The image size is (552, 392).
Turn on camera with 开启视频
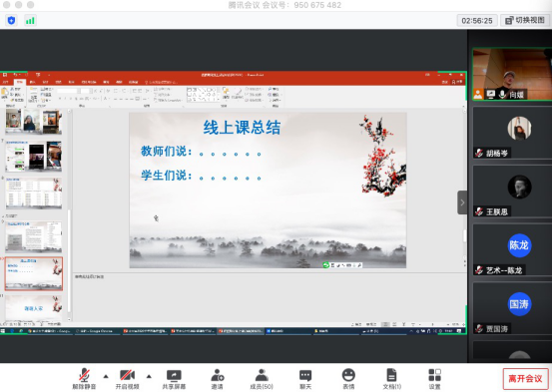127,379
